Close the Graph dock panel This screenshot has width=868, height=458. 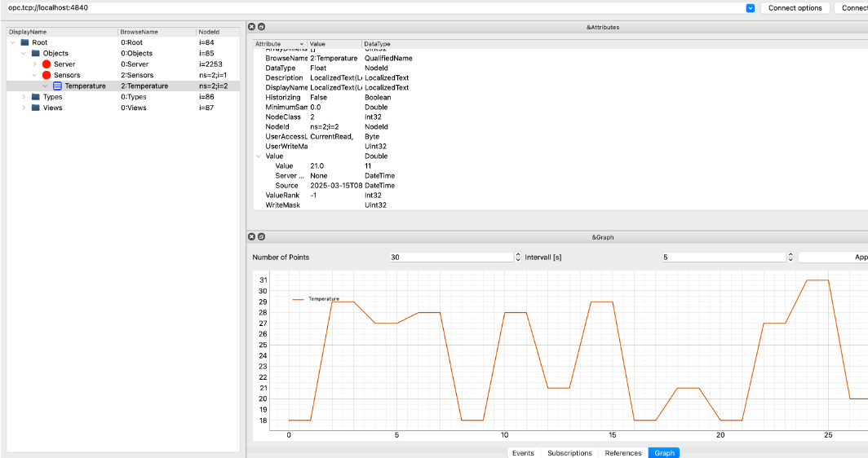pos(252,237)
